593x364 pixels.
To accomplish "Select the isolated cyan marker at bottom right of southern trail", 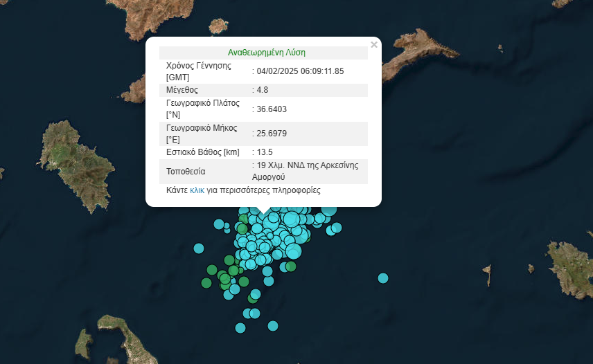I will click(x=273, y=326).
